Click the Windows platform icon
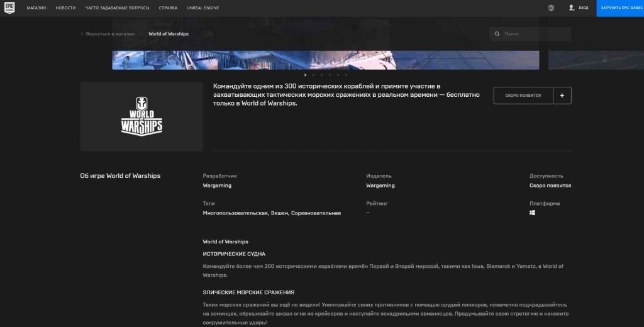Viewport: 644px width, 327px height. click(x=532, y=213)
